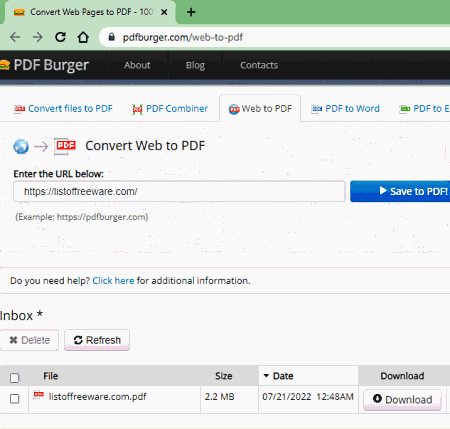The image size is (450, 429).
Task: Open the Contacts menu item
Action: tap(259, 65)
